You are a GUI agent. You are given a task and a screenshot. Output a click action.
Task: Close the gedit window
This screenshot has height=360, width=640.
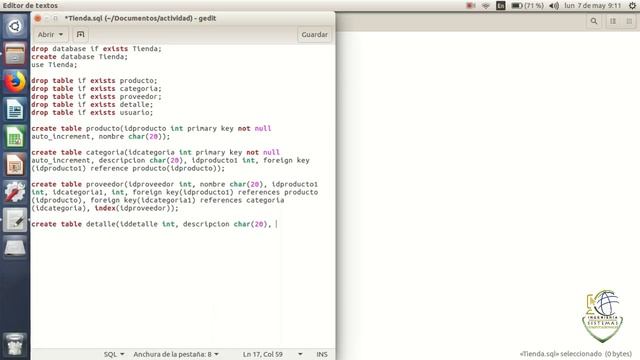[x=38, y=18]
